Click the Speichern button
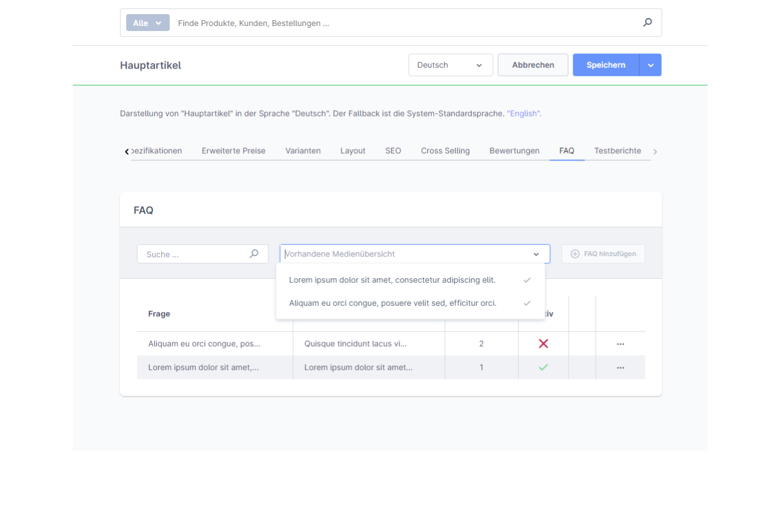783x532 pixels. coord(606,65)
